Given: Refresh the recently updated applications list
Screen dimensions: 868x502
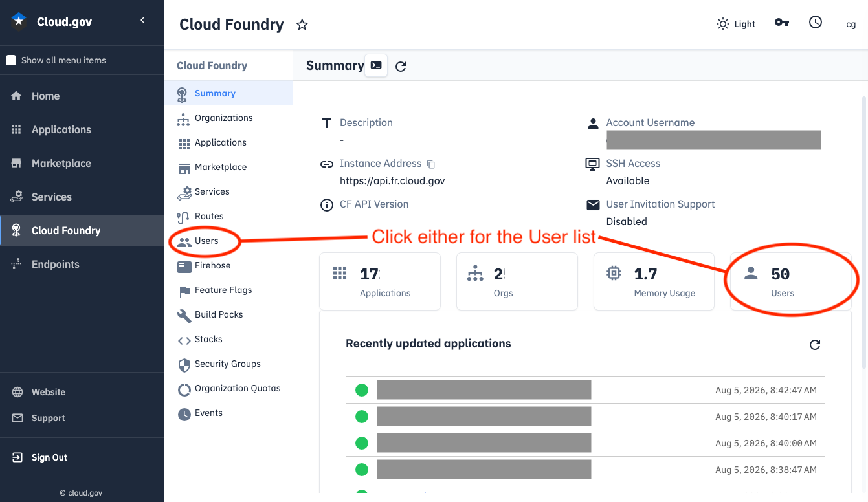Looking at the screenshot, I should point(815,344).
